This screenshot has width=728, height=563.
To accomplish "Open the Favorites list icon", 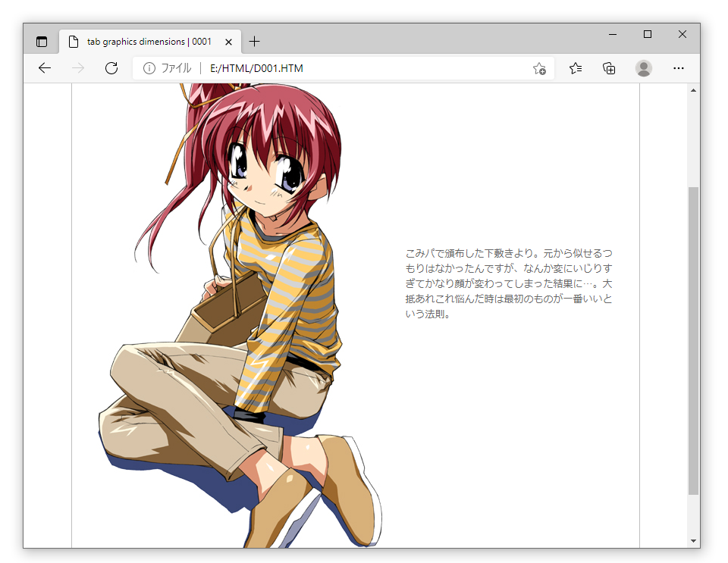I will click(576, 68).
